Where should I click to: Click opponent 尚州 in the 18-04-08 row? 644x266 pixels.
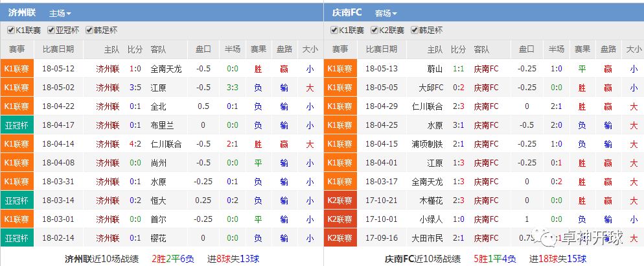159,163
